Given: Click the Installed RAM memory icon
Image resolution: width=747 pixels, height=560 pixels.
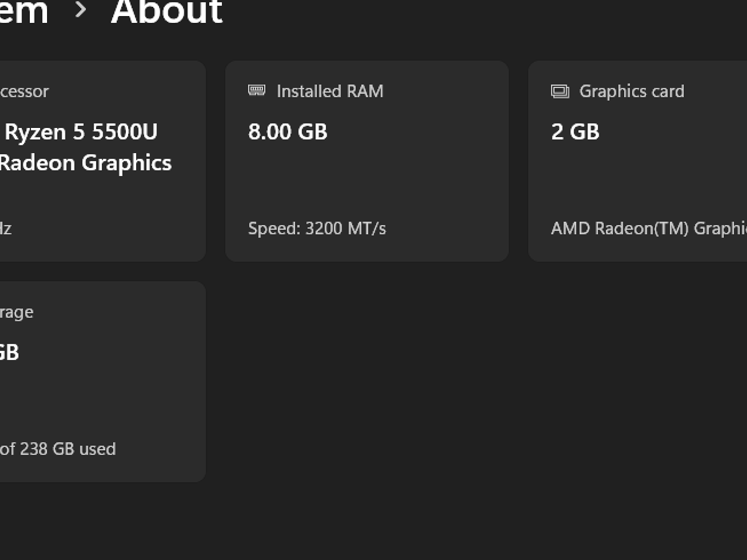Looking at the screenshot, I should (257, 90).
